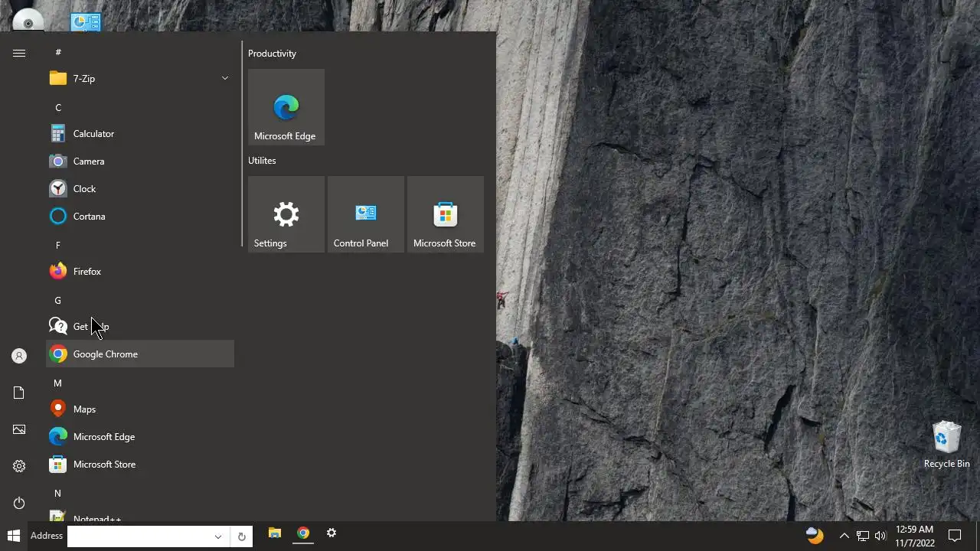This screenshot has width=980, height=551.
Task: Open the Get Help app
Action: click(x=140, y=326)
